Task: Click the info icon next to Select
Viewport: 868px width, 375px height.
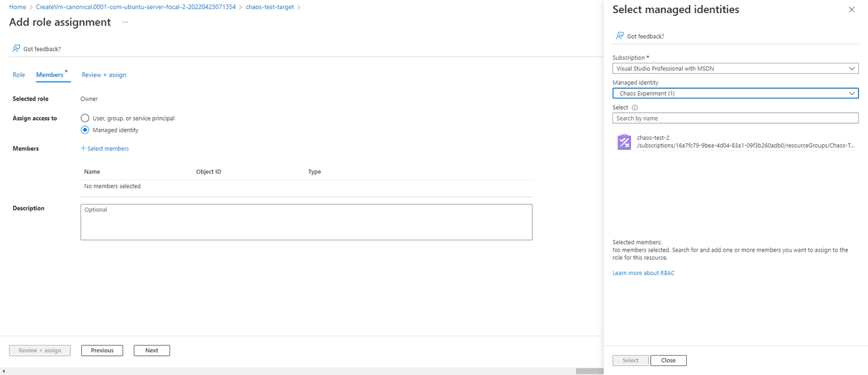Action: click(634, 108)
